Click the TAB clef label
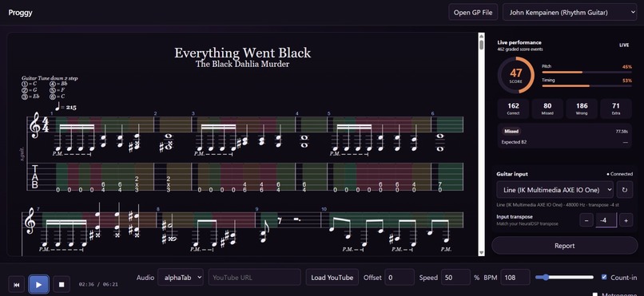Image resolution: width=644 pixels, height=296 pixels. coord(35,176)
